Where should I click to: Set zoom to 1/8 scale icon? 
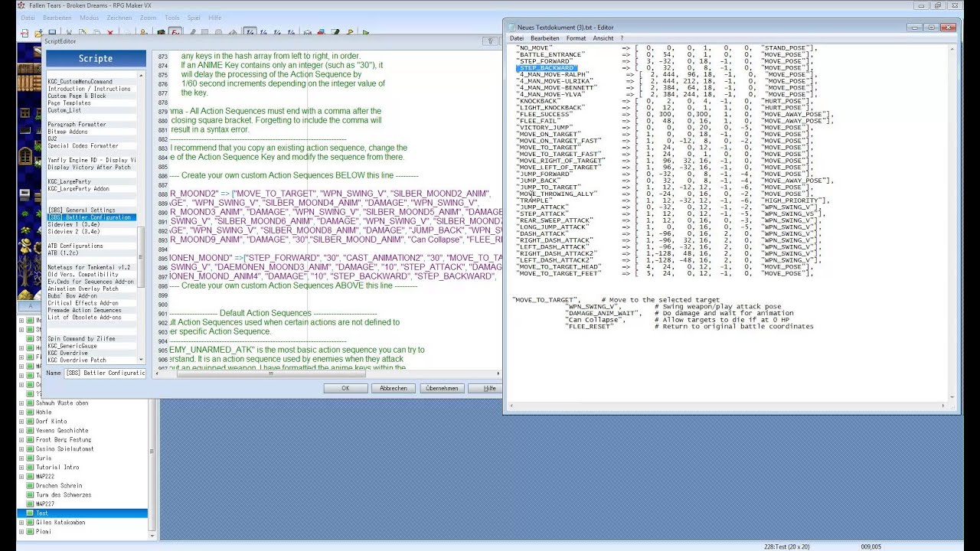[x=291, y=33]
